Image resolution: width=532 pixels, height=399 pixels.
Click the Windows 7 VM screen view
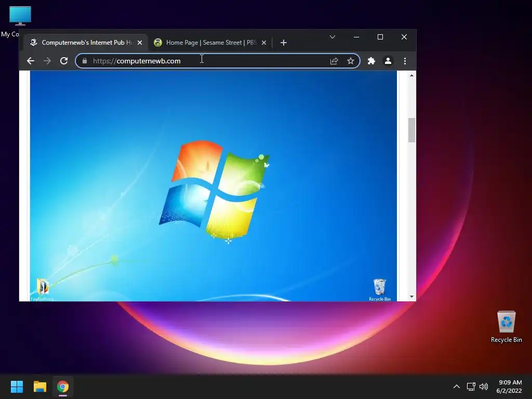point(214,186)
